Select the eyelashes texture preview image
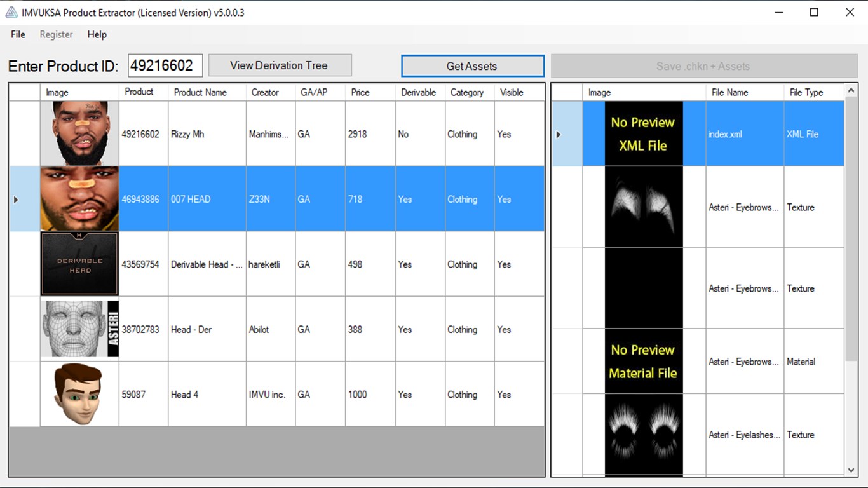The height and width of the screenshot is (488, 868). (644, 435)
